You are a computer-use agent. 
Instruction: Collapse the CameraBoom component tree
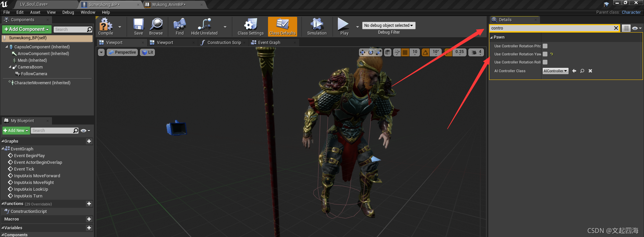pyautogui.click(x=10, y=67)
